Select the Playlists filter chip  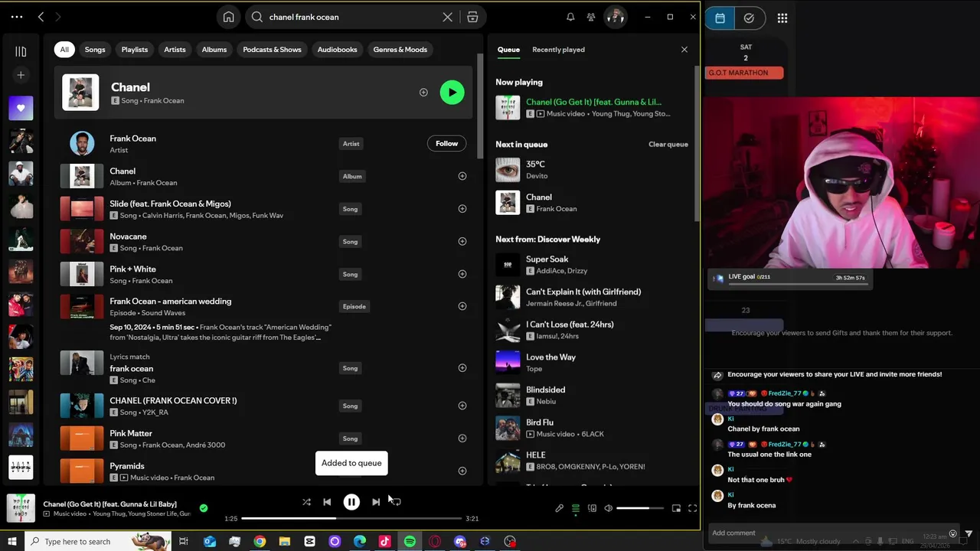tap(135, 50)
